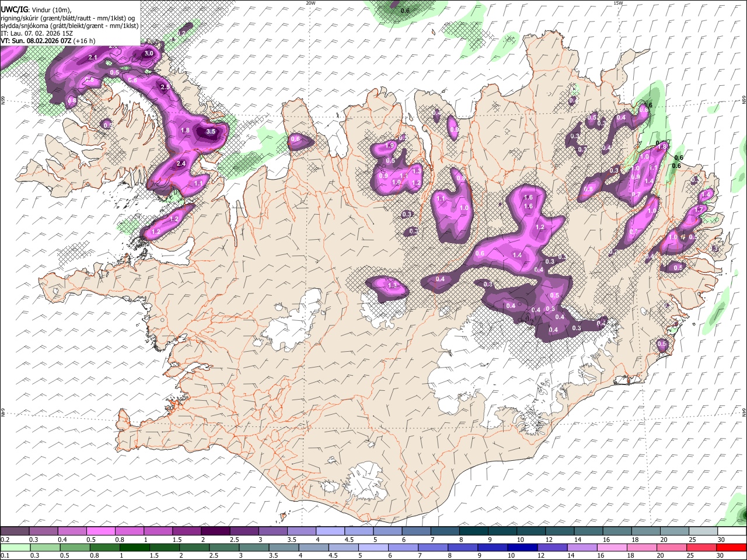The width and height of the screenshot is (747, 560).
Task: Select the 2.4 precipitation value on the map
Action: coord(181,163)
